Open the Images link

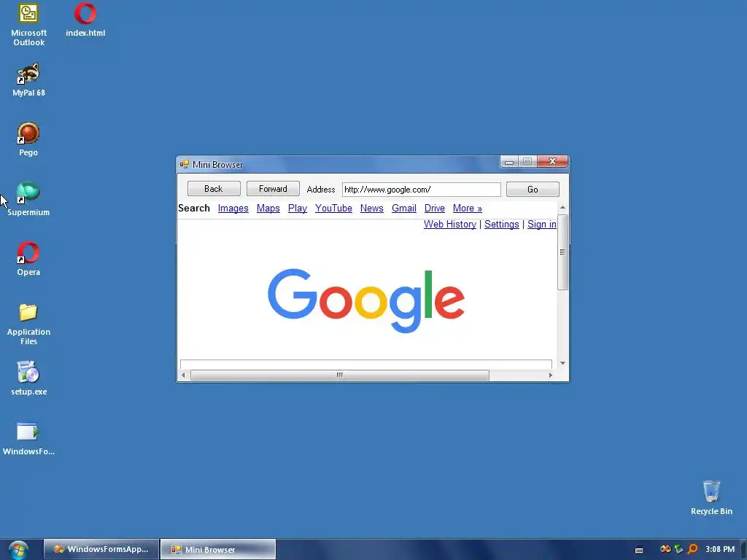233,209
